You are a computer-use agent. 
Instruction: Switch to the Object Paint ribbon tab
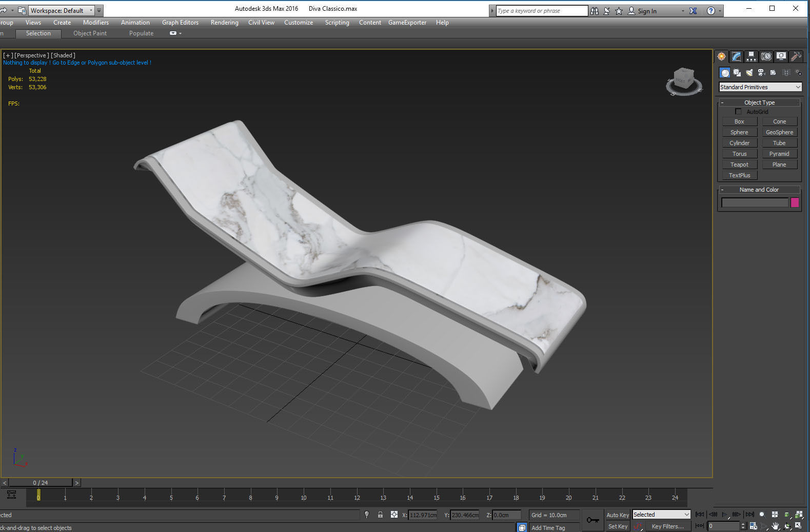pyautogui.click(x=90, y=33)
